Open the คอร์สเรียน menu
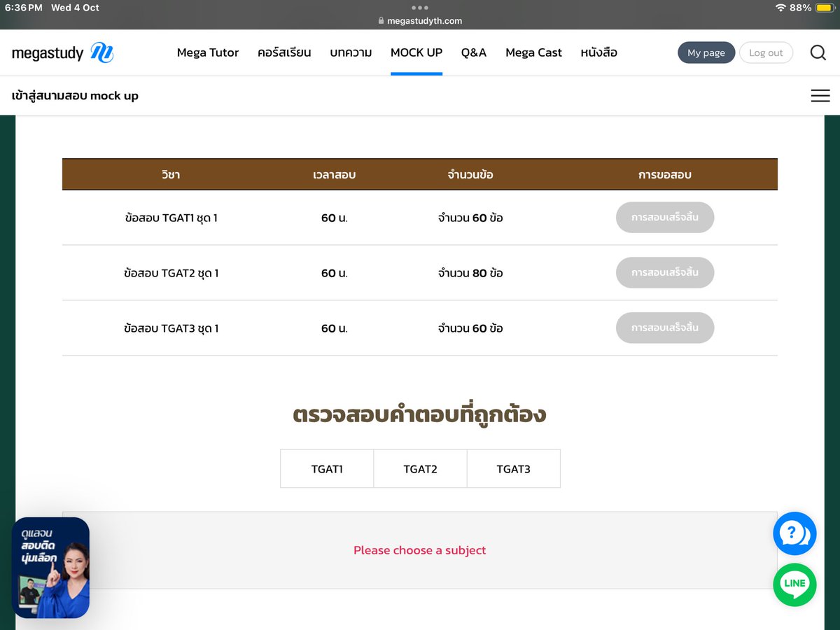Screen dimensions: 840x630 click(284, 52)
